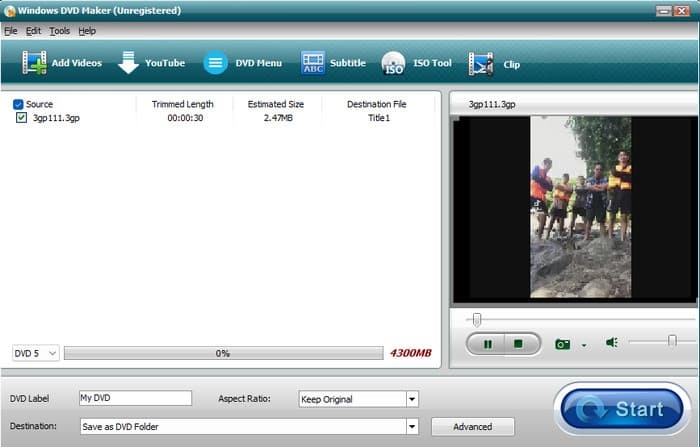Take a snapshot with the camera icon
Screen dimensions: 700x447
[563, 343]
